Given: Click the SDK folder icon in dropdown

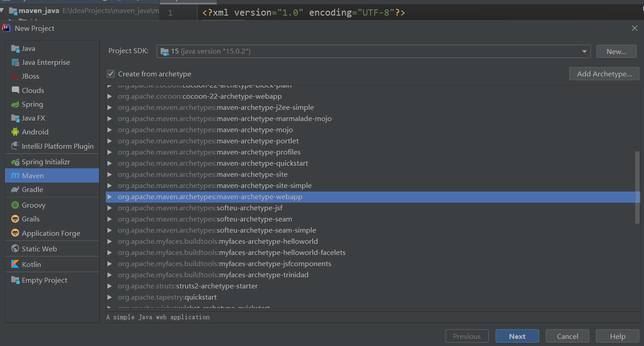Looking at the screenshot, I should (x=165, y=51).
